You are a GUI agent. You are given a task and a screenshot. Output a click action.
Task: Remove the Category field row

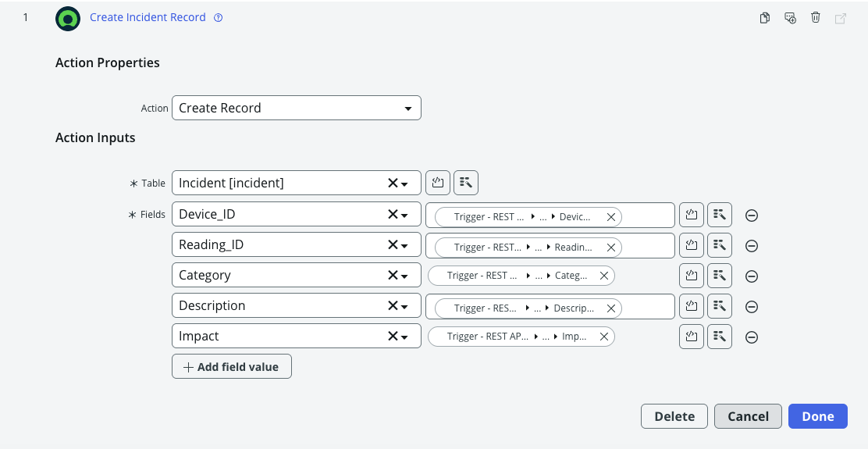click(x=751, y=276)
